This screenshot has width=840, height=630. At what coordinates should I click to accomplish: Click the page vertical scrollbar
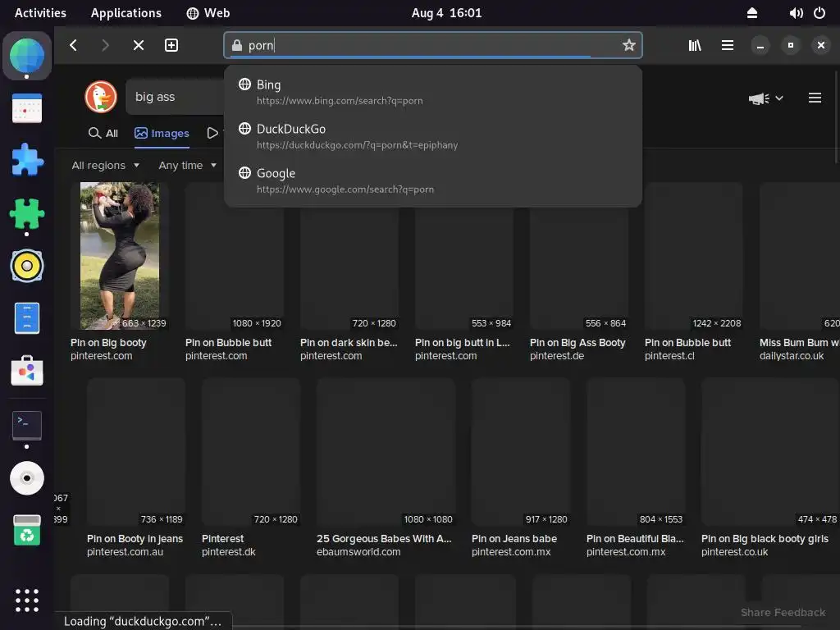[x=837, y=116]
